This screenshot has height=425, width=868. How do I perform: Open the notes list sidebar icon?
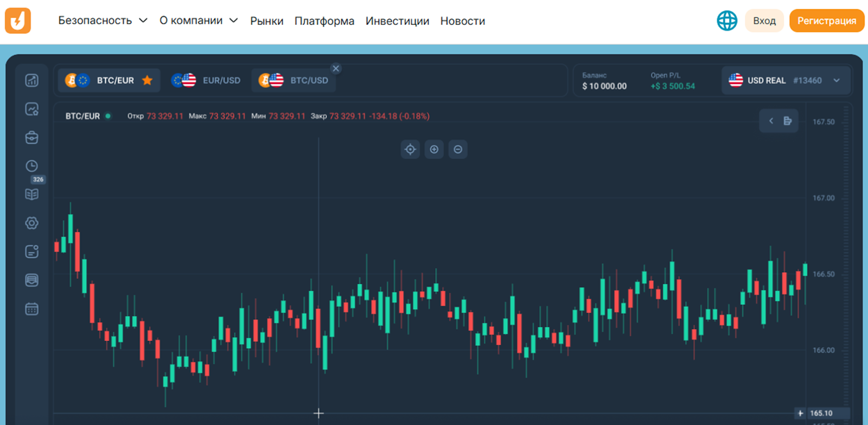click(32, 251)
